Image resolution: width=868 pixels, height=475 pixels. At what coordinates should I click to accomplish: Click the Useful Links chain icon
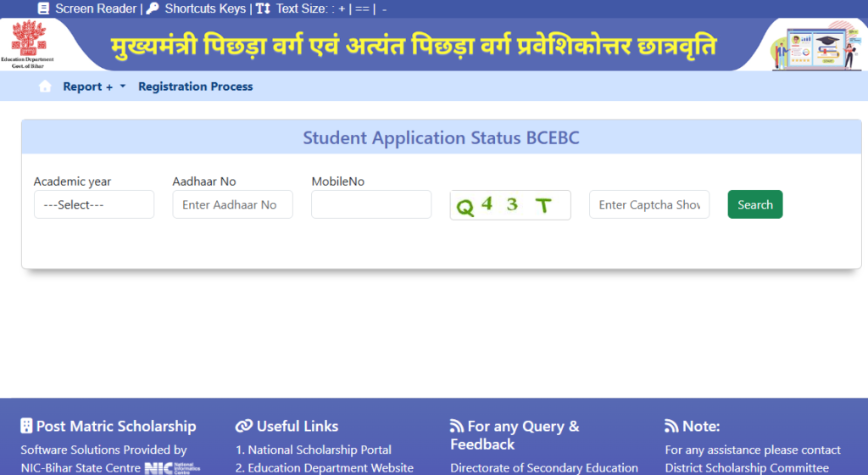click(x=243, y=426)
